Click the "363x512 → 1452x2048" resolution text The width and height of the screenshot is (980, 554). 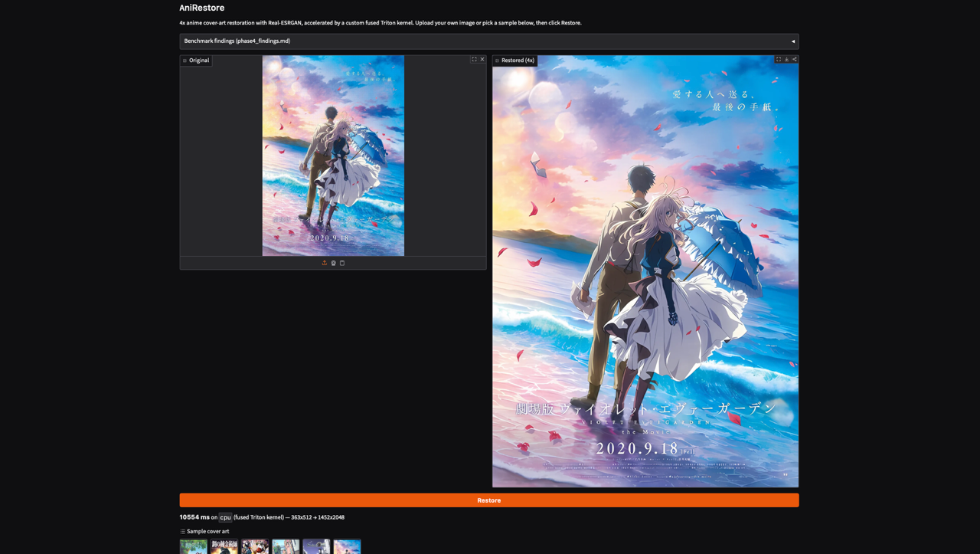(318, 517)
